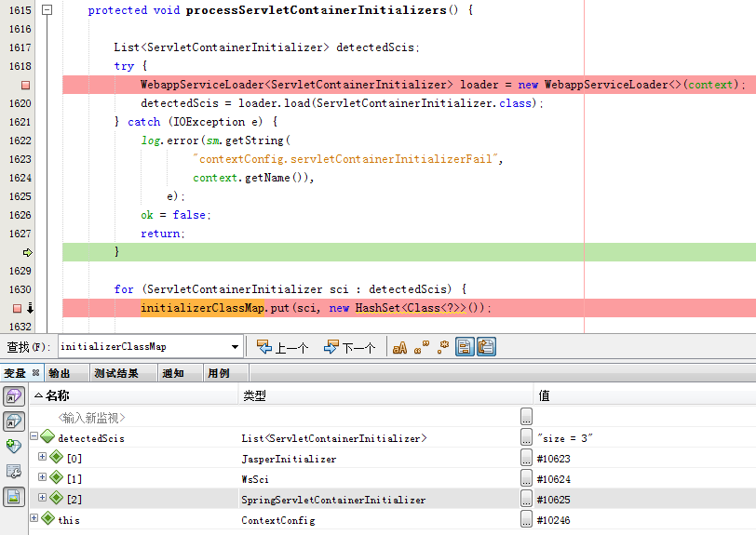Open ellipsis editor for #10623 value

[x=527, y=458]
